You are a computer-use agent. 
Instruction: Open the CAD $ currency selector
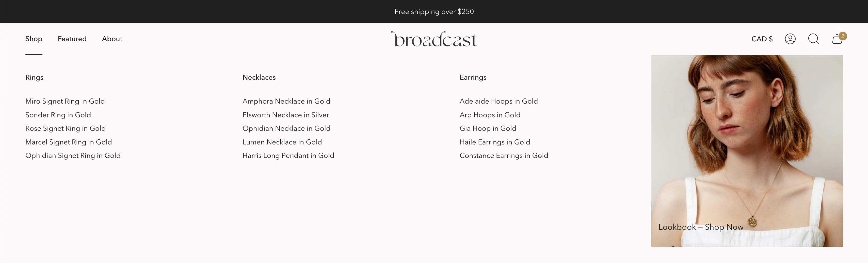tap(762, 39)
